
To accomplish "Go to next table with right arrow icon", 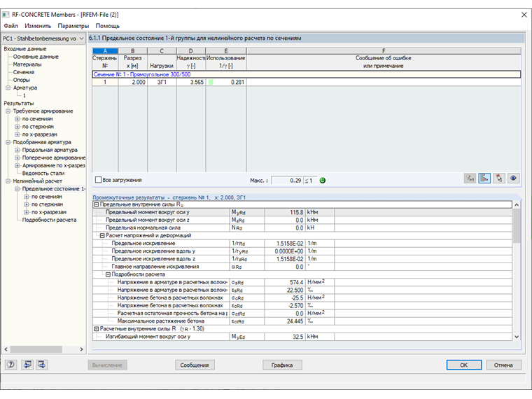I will (x=42, y=365).
